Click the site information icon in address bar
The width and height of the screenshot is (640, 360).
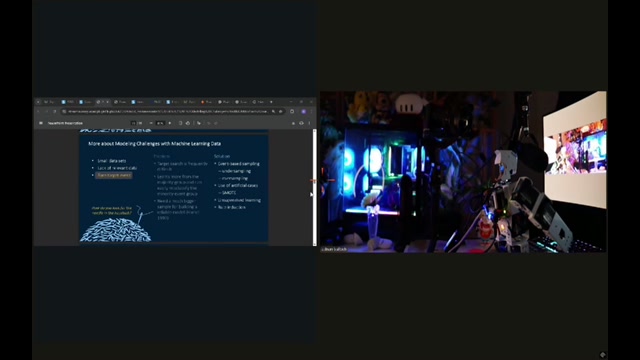(64, 111)
